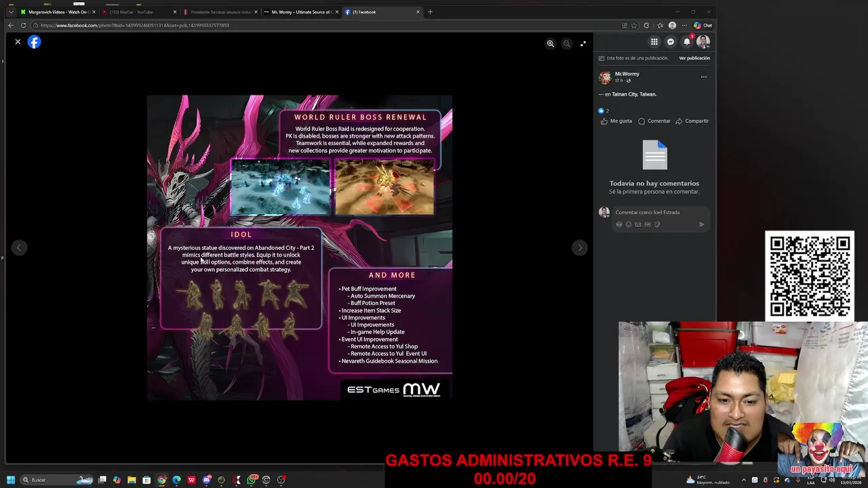Open a new browser tab
This screenshot has width=868, height=488.
coord(430,12)
